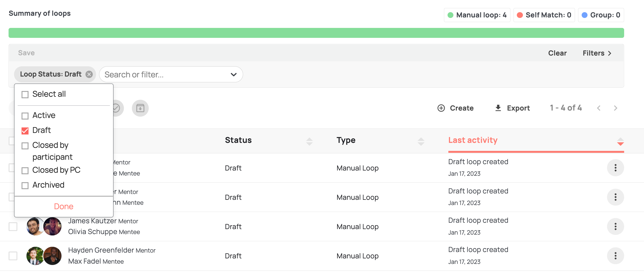Select the Hayden Greenfelder row checkbox
This screenshot has height=278, width=644.
point(13,256)
